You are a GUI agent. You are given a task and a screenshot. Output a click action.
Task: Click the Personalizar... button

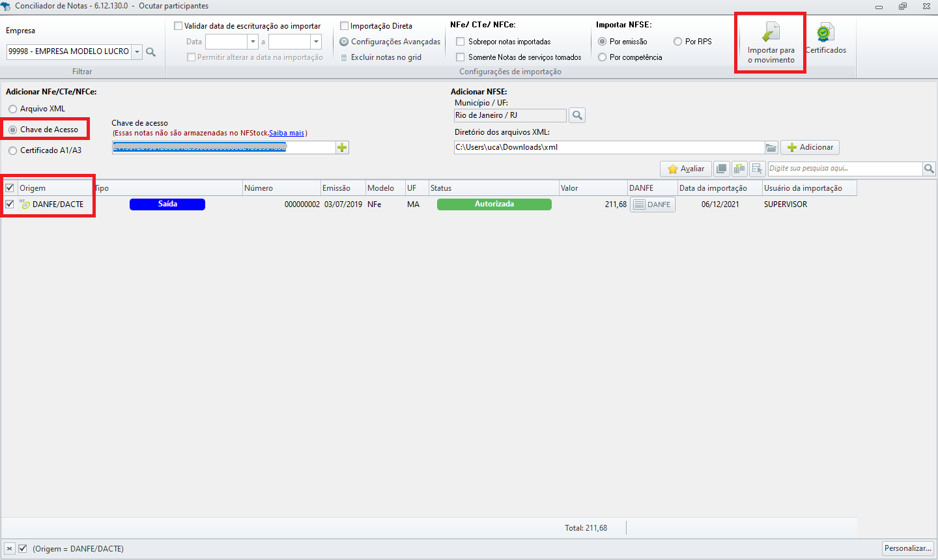tap(908, 548)
